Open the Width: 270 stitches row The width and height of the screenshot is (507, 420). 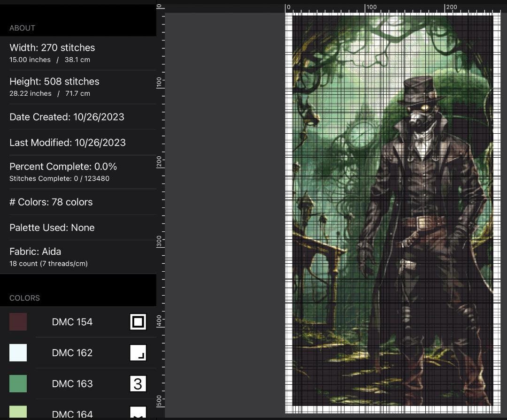tap(78, 53)
